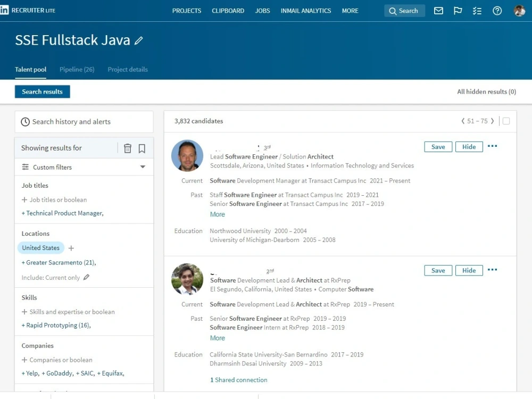Show More experience for the RxPrep candidate
This screenshot has height=399, width=532.
coord(218,338)
